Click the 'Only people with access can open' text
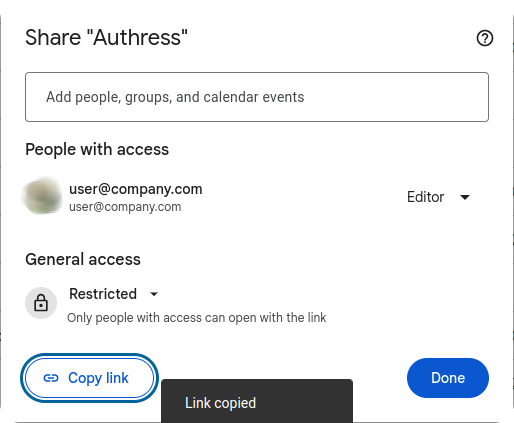The width and height of the screenshot is (514, 423). pyautogui.click(x=197, y=318)
